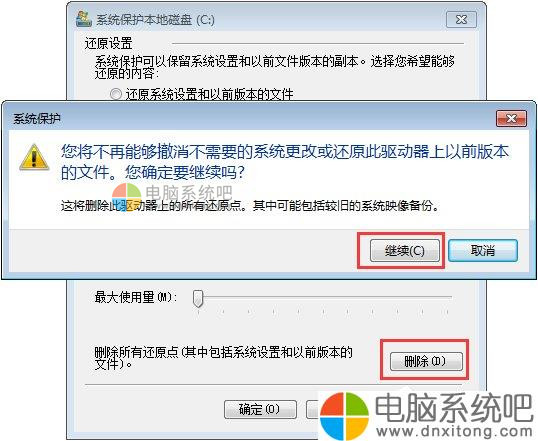The height and width of the screenshot is (441, 538).
Task: Click the system protection disk icon in title bar
Action: click(x=84, y=19)
